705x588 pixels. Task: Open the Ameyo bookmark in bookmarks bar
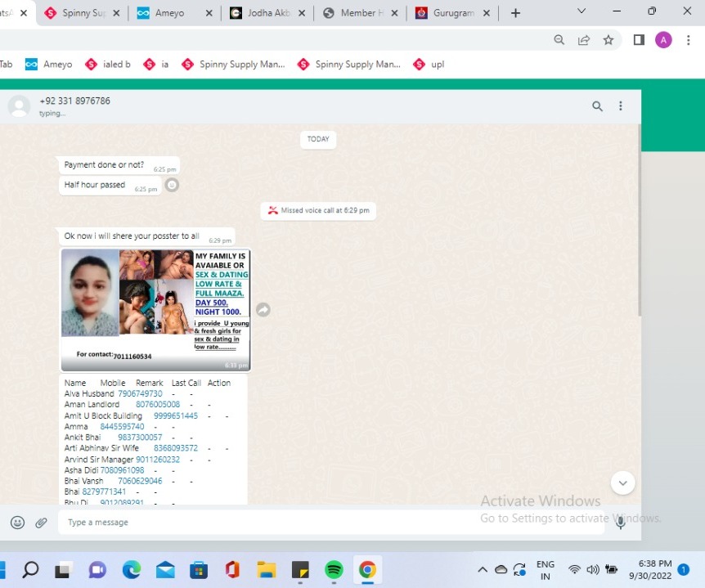(49, 65)
